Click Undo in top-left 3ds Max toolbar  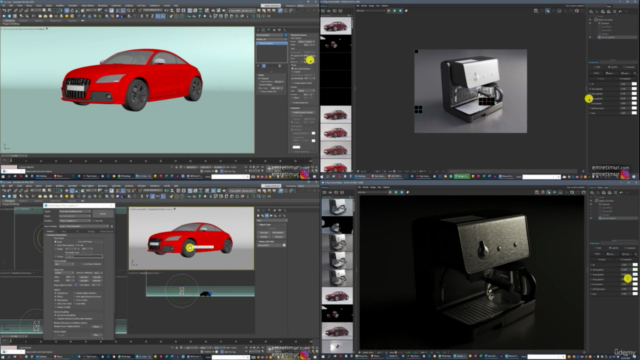[x=4, y=10]
